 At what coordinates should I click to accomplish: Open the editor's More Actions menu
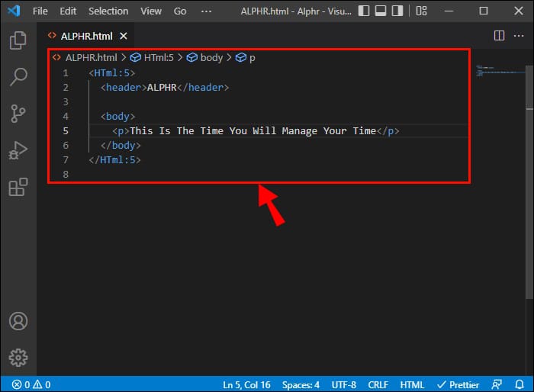pos(519,36)
